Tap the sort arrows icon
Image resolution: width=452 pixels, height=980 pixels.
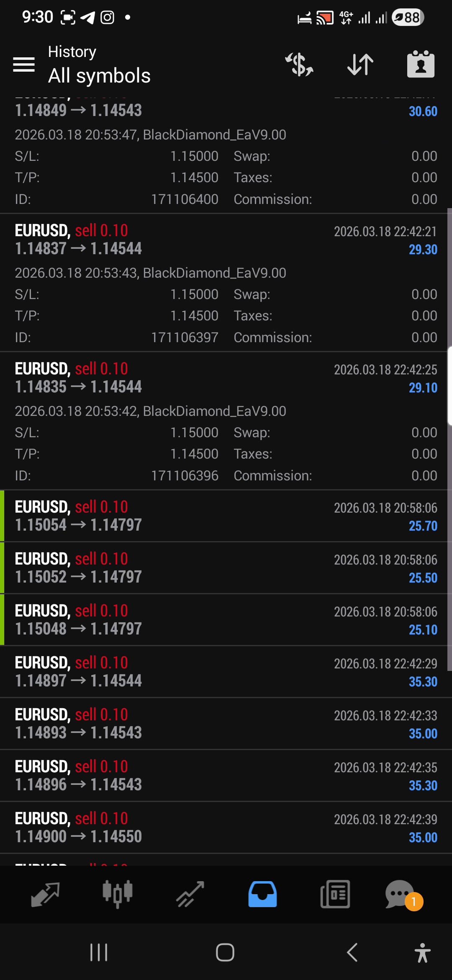(360, 64)
